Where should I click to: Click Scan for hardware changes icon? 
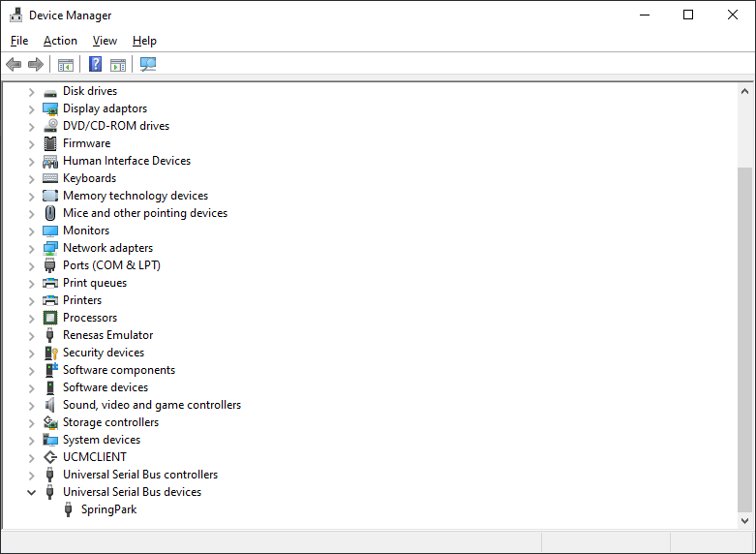pyautogui.click(x=148, y=64)
